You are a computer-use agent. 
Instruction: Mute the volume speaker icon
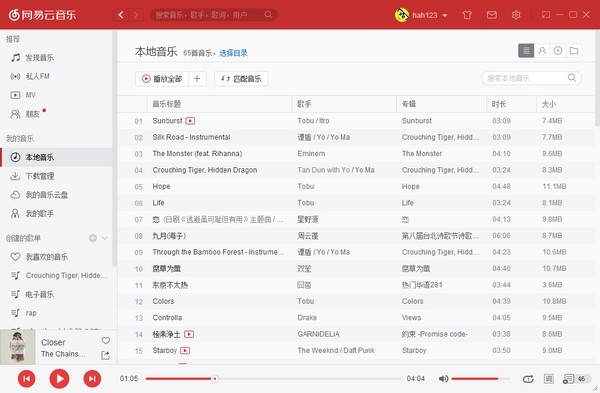443,378
